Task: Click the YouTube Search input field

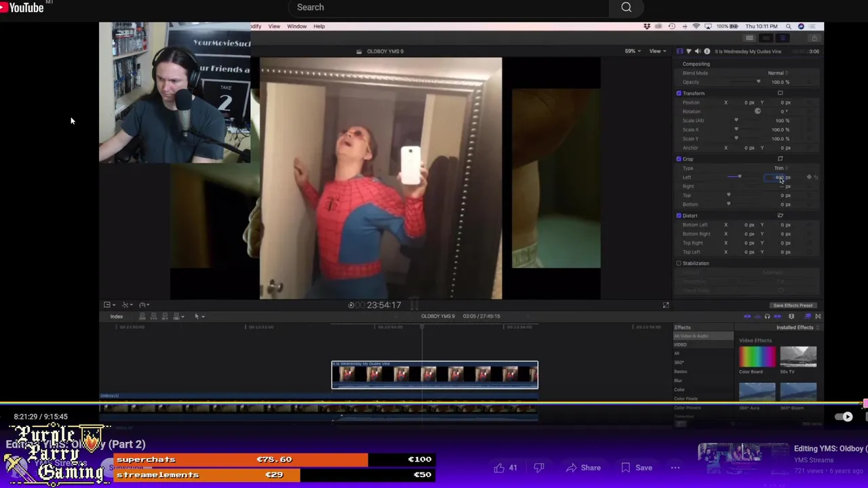Action: [x=448, y=7]
